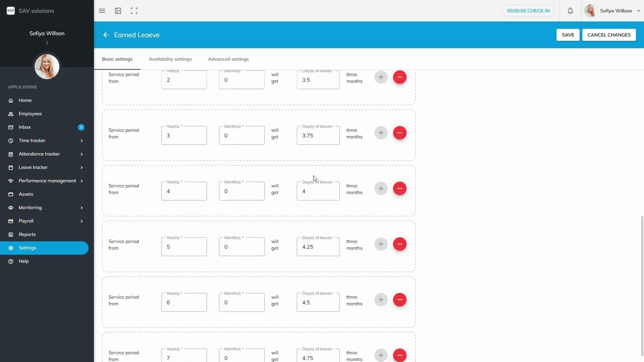This screenshot has width=644, height=362.
Task: Expand the Leave tracker submenu
Action: tap(82, 167)
